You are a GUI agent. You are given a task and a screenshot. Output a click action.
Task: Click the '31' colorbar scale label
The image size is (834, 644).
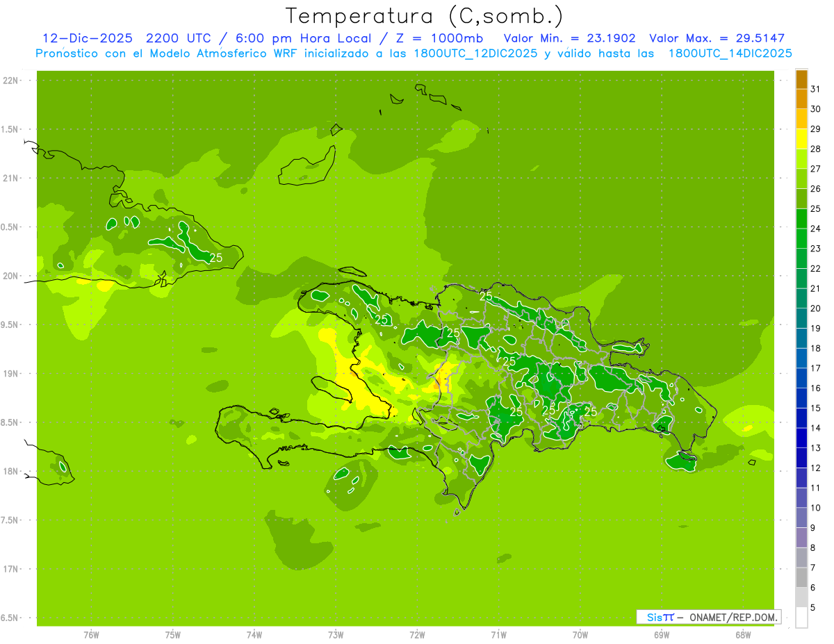[815, 89]
